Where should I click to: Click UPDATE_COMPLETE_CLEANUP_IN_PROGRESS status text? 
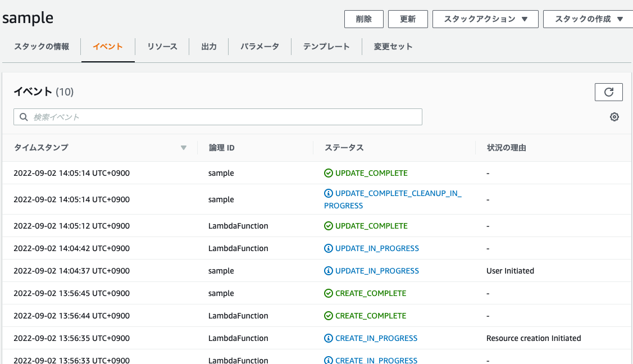pos(393,199)
